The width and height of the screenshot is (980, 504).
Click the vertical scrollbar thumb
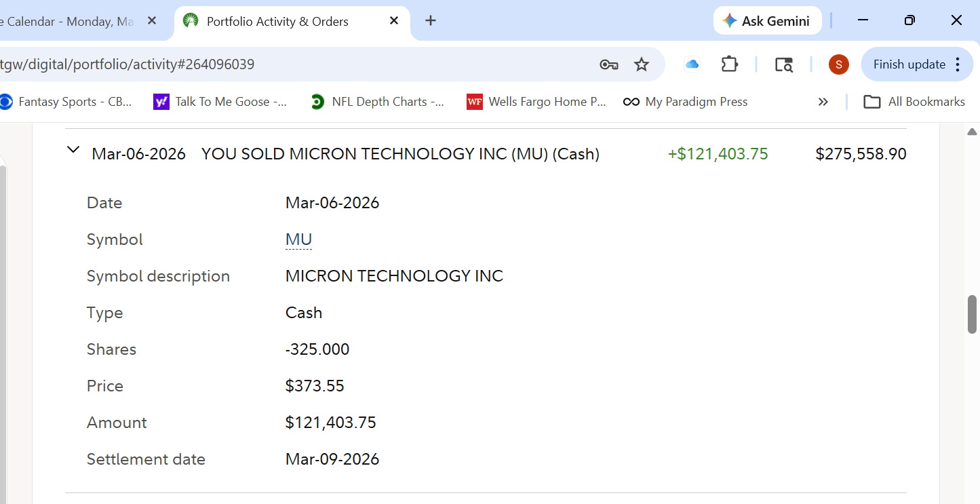click(x=972, y=314)
